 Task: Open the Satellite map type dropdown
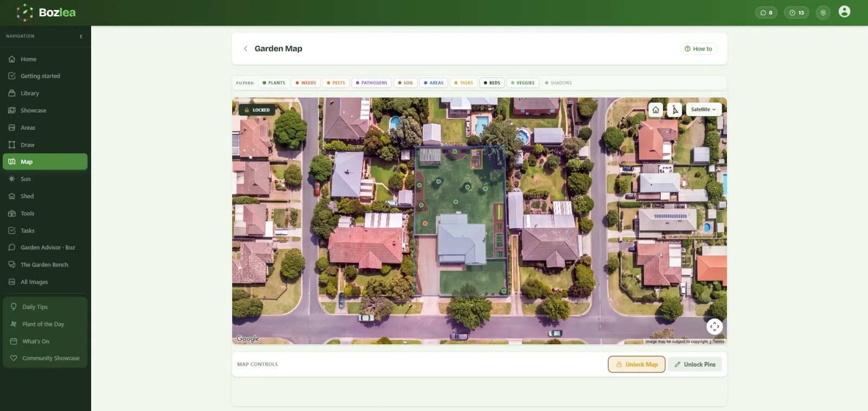(x=704, y=110)
